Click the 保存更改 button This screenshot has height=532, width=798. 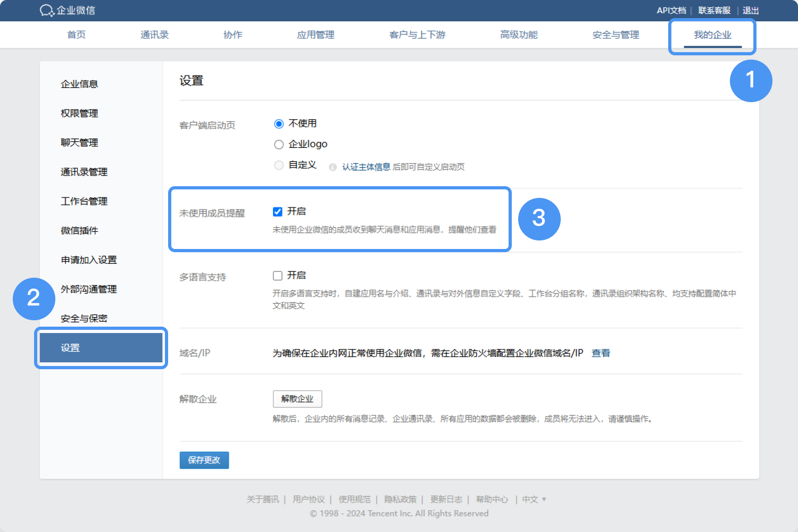[x=204, y=460]
